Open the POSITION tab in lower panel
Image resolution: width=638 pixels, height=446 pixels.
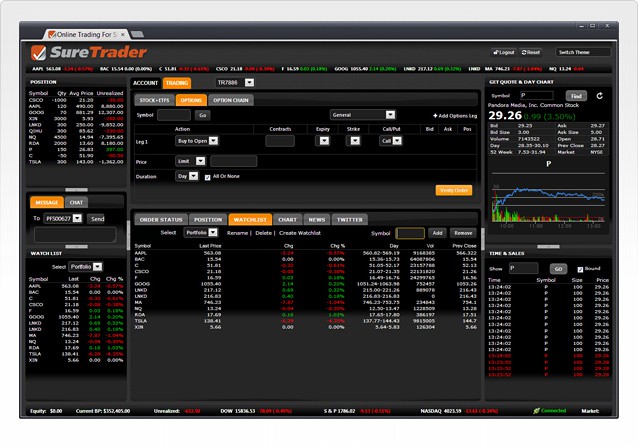click(208, 219)
